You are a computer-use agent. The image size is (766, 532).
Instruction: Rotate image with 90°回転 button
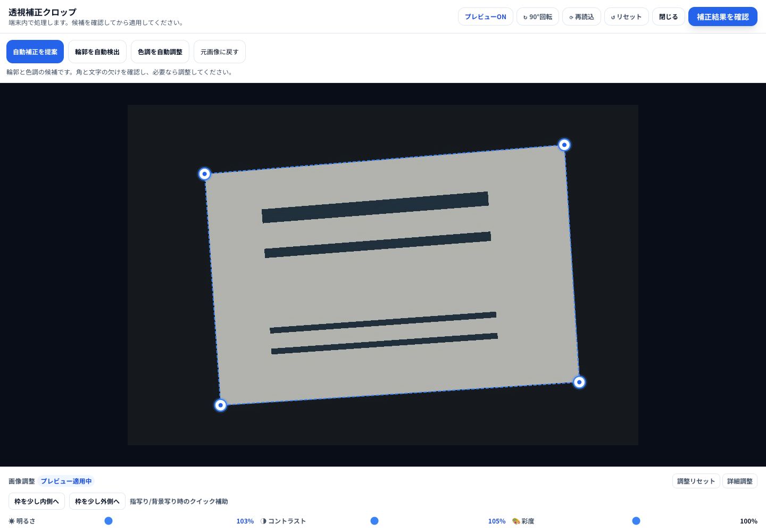click(x=537, y=16)
